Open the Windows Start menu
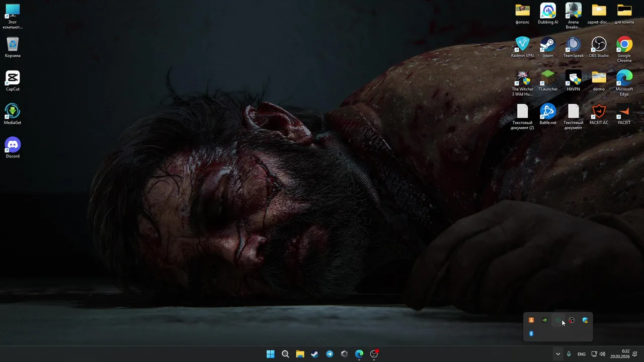The height and width of the screenshot is (362, 644). click(x=270, y=354)
